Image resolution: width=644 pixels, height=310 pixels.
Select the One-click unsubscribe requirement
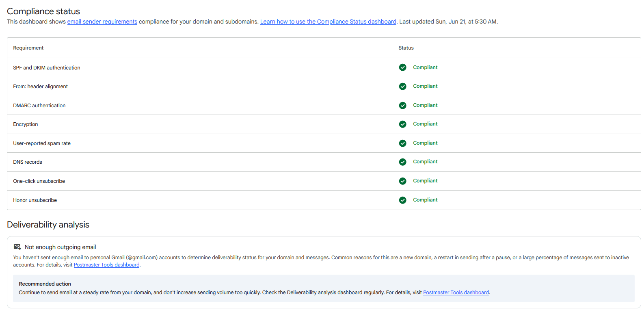point(39,181)
